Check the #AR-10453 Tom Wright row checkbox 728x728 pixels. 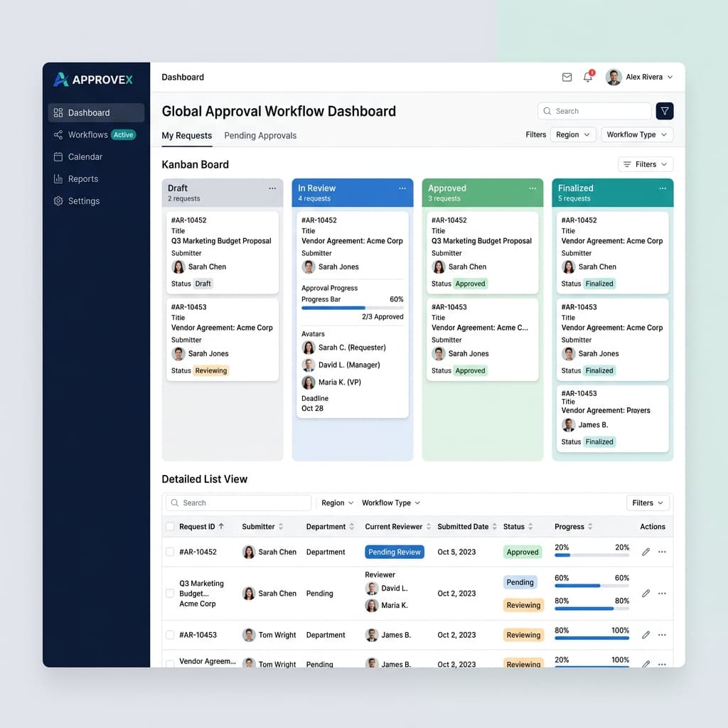[x=170, y=635]
